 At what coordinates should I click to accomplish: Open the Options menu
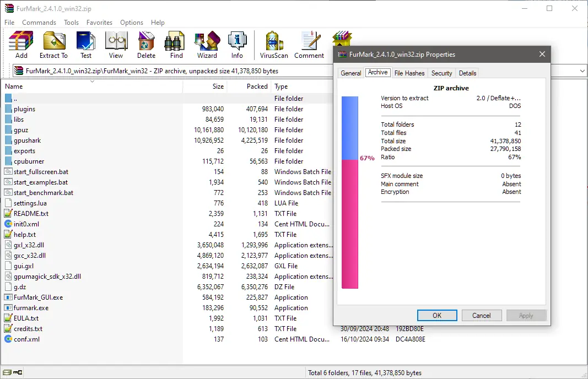[132, 23]
